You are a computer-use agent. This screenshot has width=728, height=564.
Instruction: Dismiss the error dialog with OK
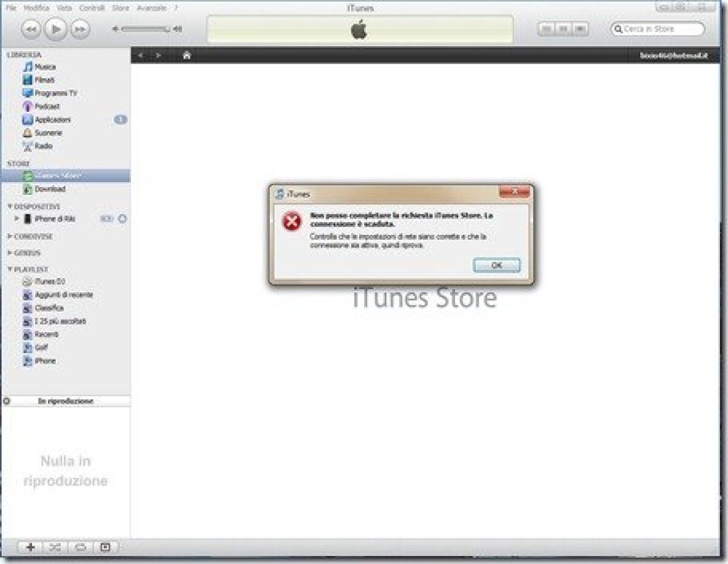pyautogui.click(x=496, y=265)
